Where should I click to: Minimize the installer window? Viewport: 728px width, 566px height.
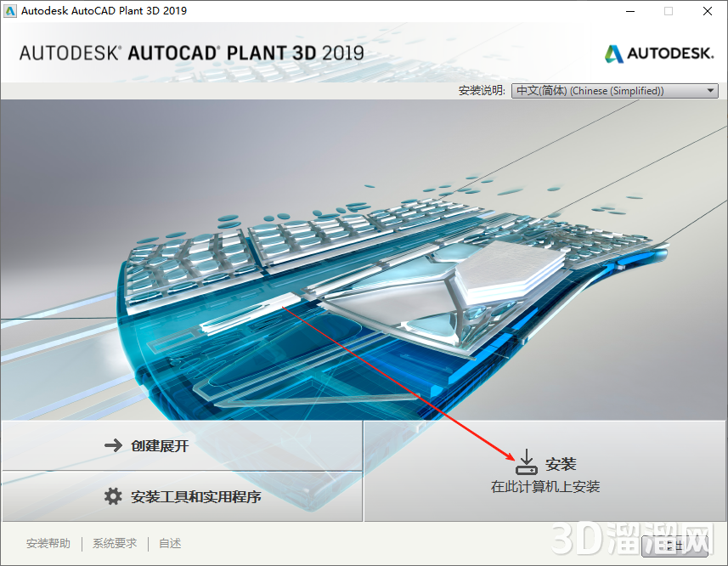pos(629,11)
